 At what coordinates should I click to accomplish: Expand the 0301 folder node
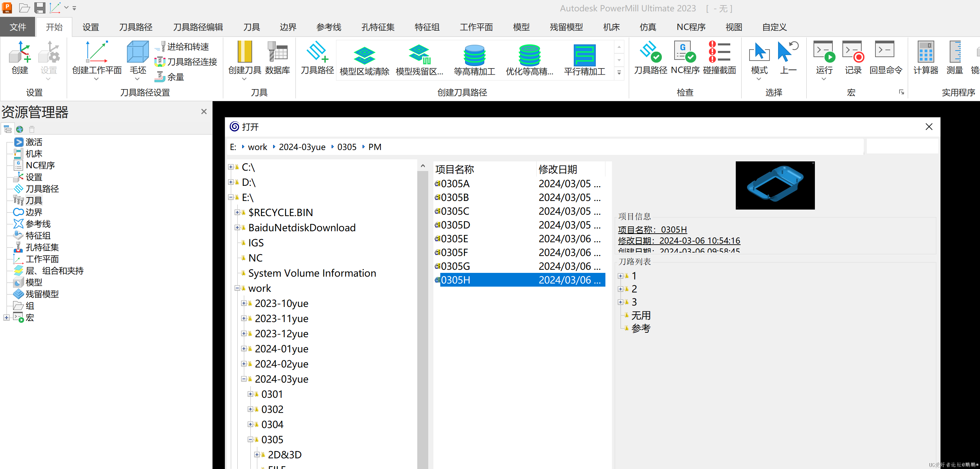[250, 394]
